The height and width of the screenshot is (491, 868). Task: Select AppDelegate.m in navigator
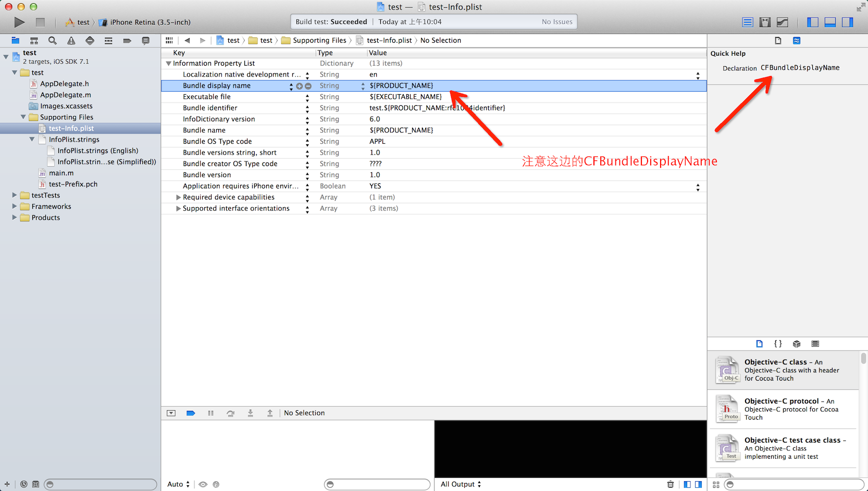click(x=66, y=95)
